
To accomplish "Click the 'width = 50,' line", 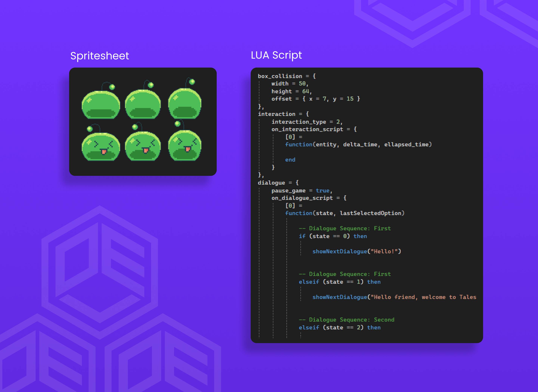I will point(290,84).
